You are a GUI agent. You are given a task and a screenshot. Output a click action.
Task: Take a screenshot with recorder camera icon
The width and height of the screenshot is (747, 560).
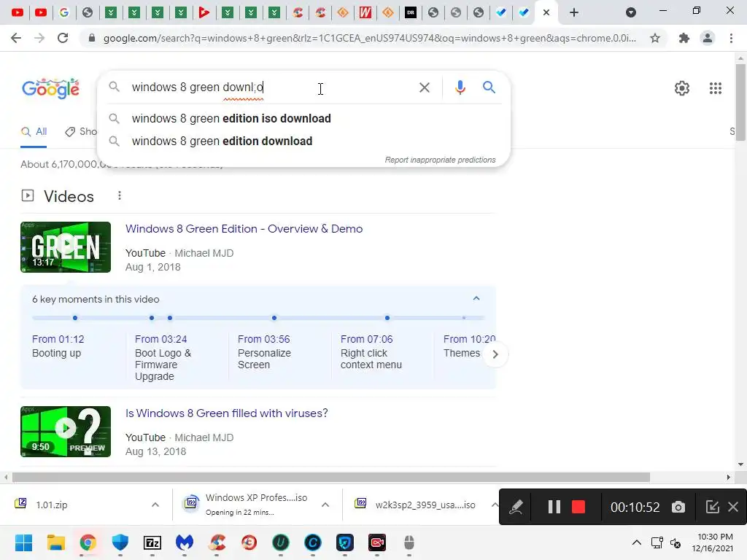(678, 507)
